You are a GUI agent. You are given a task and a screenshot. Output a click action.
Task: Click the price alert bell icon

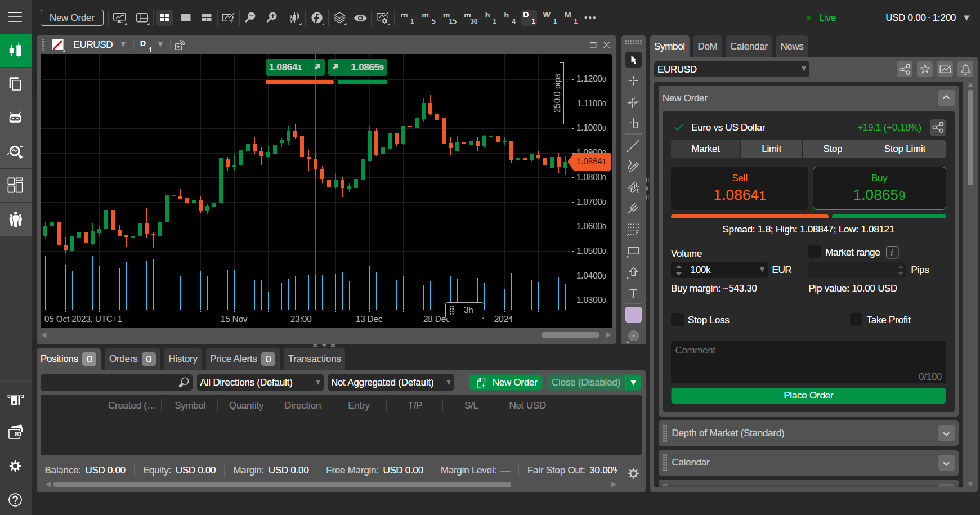[965, 69]
